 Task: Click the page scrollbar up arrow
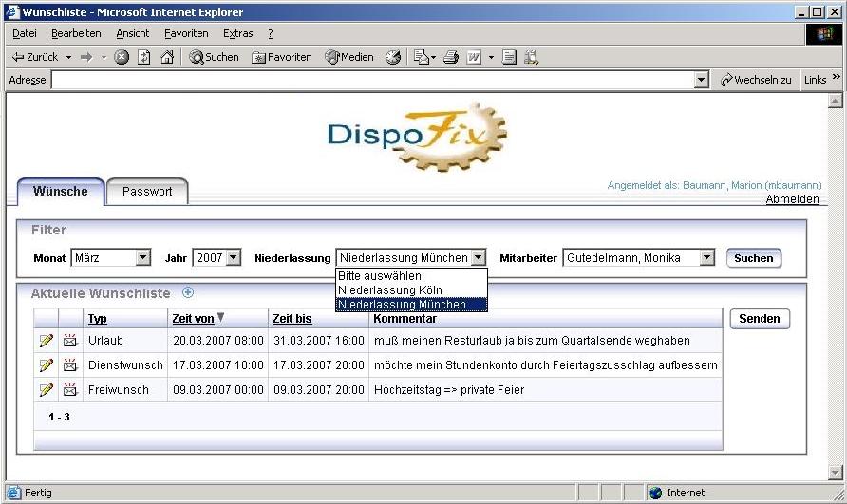(835, 100)
